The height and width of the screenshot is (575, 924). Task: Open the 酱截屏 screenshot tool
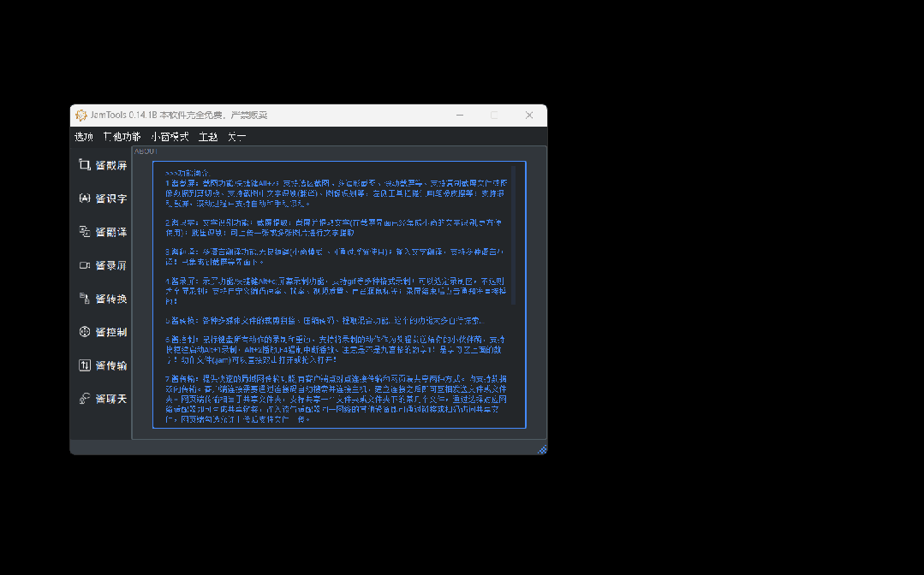tap(103, 165)
